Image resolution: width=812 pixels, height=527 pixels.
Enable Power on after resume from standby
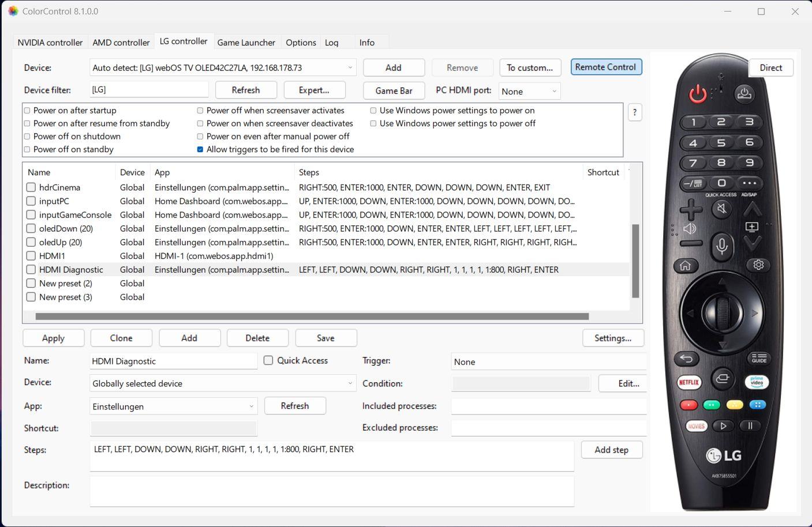[27, 123]
